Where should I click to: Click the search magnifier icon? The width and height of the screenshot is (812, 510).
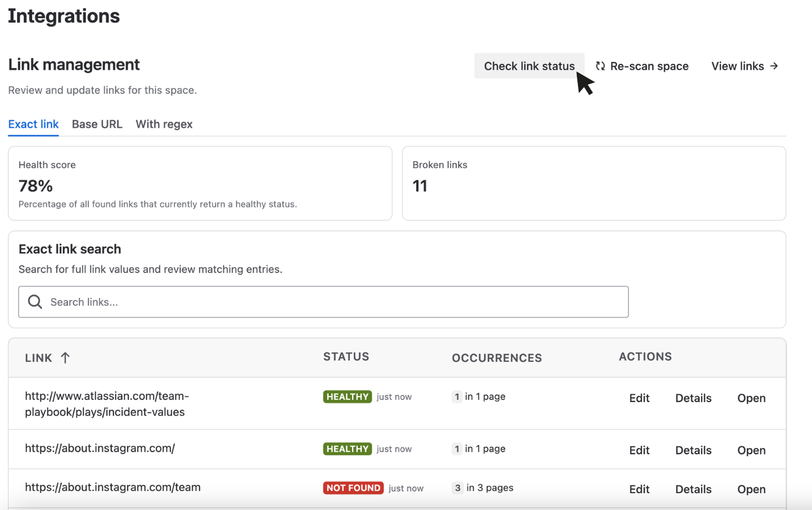pyautogui.click(x=34, y=302)
